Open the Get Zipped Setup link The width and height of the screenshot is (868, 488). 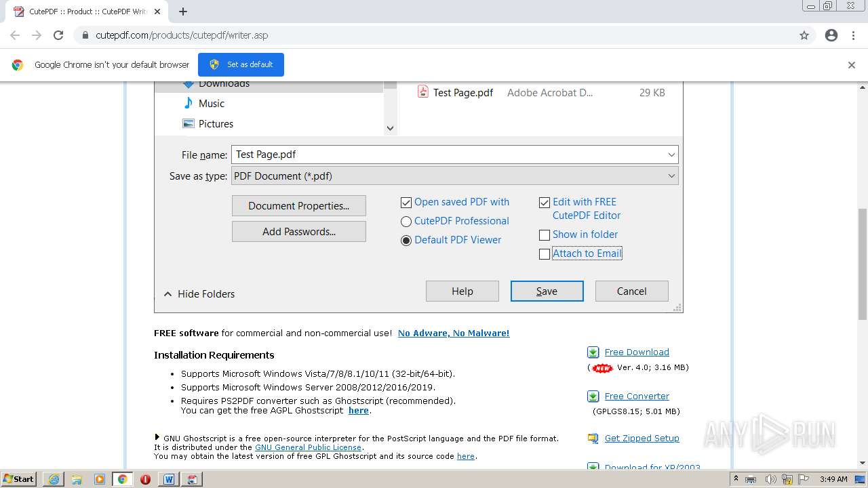coord(642,439)
